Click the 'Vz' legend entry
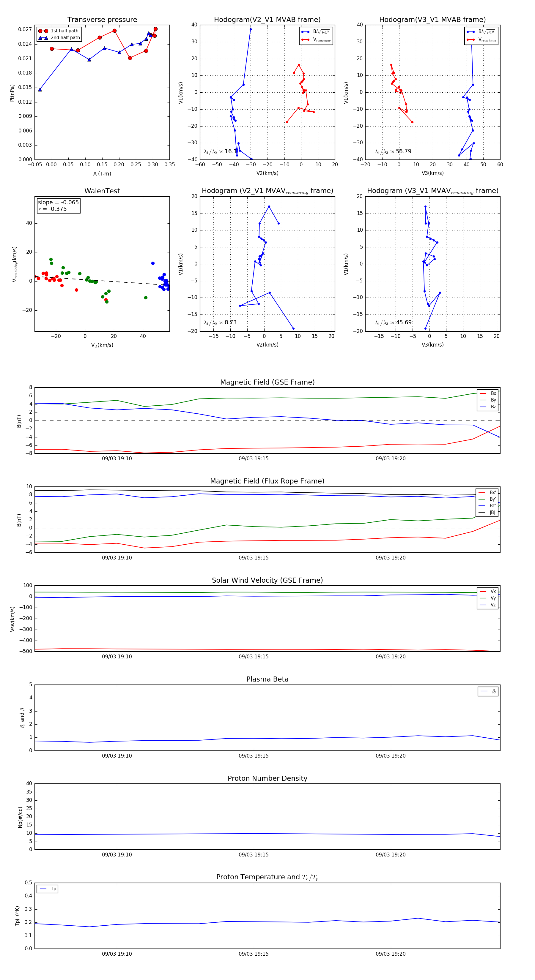Screen dimensions: 535x980 (x=488, y=605)
